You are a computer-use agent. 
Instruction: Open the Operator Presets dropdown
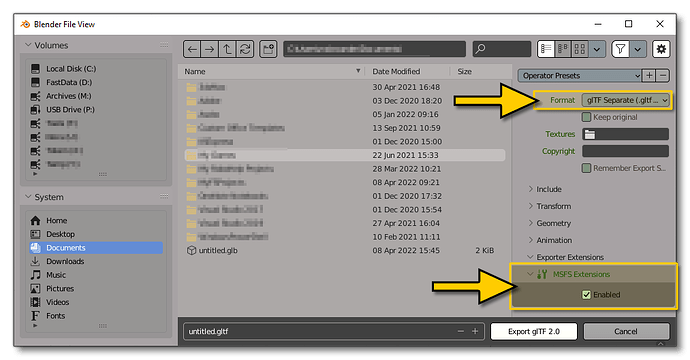tap(580, 76)
